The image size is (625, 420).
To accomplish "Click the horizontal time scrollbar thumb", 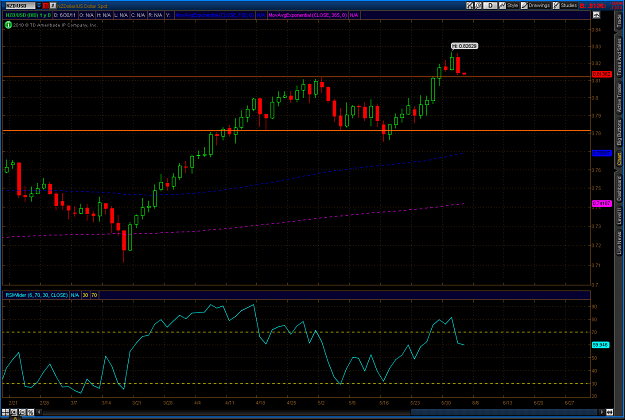I will [x=504, y=412].
